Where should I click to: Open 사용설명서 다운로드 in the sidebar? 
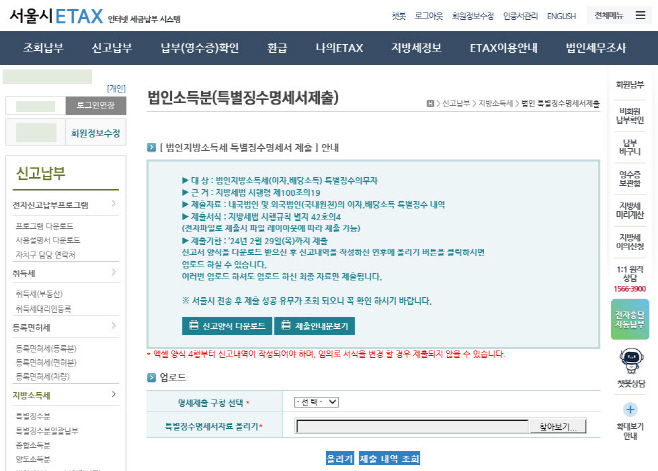(48, 240)
